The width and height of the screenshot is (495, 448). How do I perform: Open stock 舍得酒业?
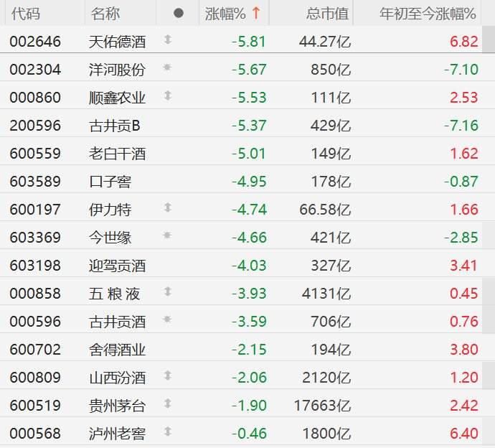(x=117, y=350)
